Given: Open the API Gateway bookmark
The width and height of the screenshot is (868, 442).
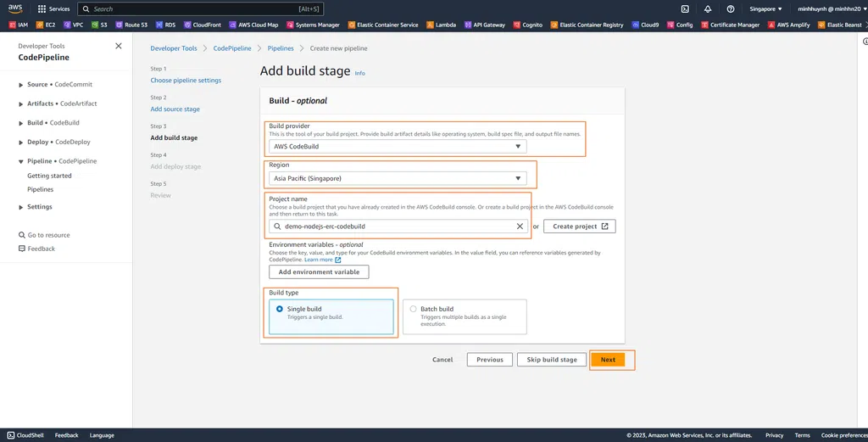Looking at the screenshot, I should pos(485,25).
